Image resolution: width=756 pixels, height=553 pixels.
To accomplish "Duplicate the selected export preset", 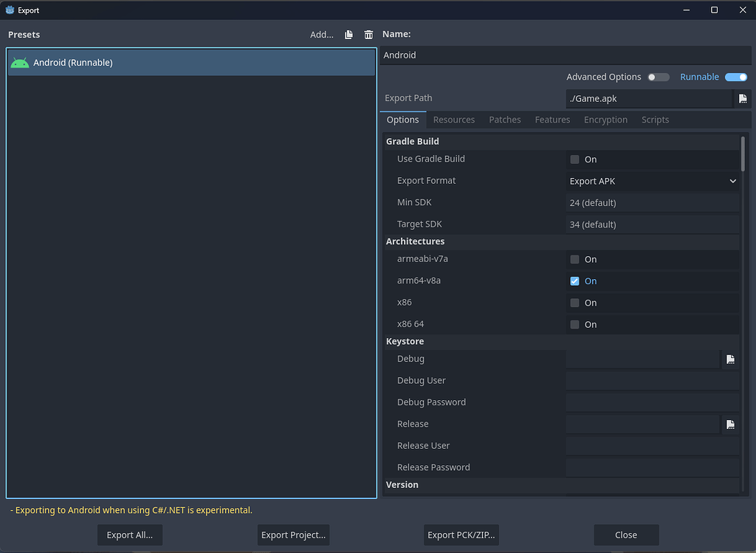I will coord(348,34).
